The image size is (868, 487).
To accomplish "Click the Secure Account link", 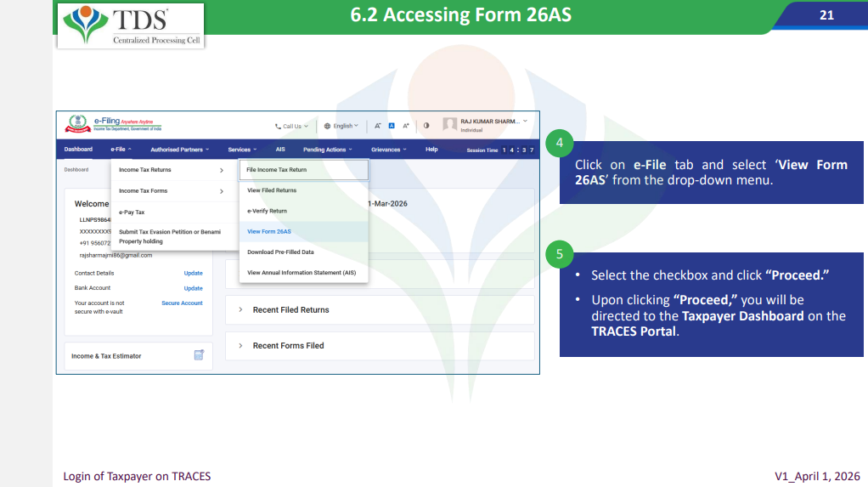I will click(x=182, y=303).
